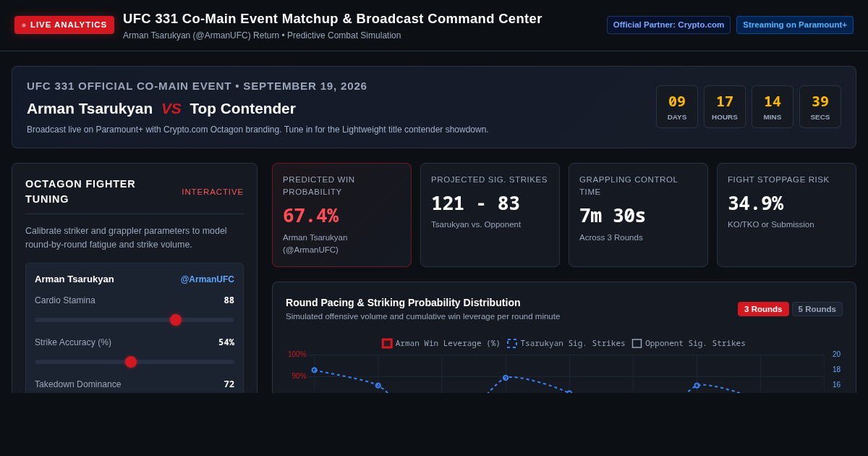Toggle Opponent Sig. Strikes legend swatch
Screen dimensions: 868x456
(637, 344)
